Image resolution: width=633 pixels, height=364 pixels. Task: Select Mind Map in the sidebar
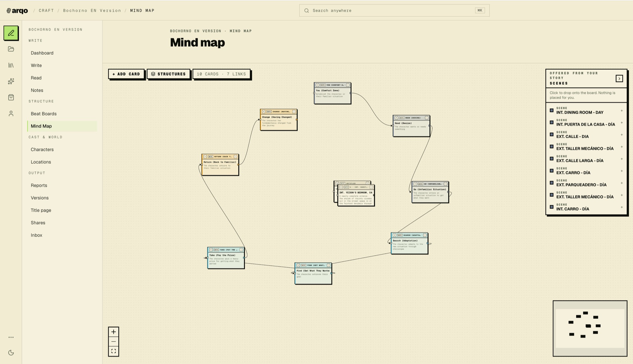point(62,126)
